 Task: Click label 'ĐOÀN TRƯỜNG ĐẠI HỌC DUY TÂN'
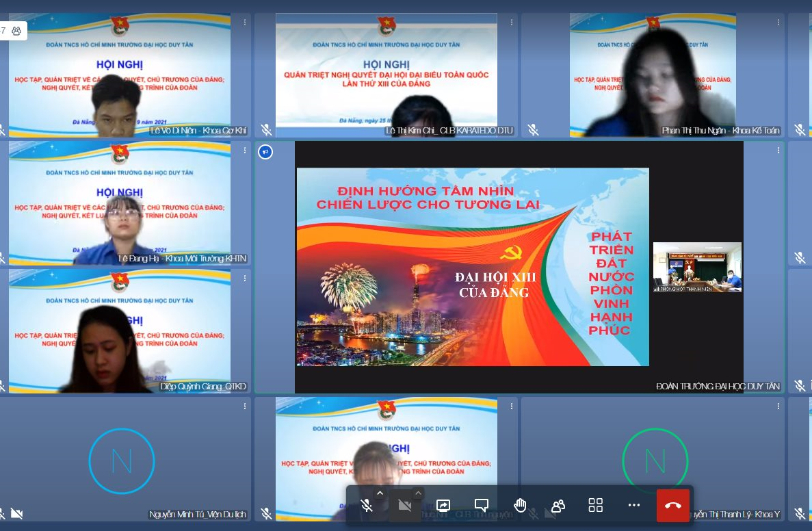(718, 387)
